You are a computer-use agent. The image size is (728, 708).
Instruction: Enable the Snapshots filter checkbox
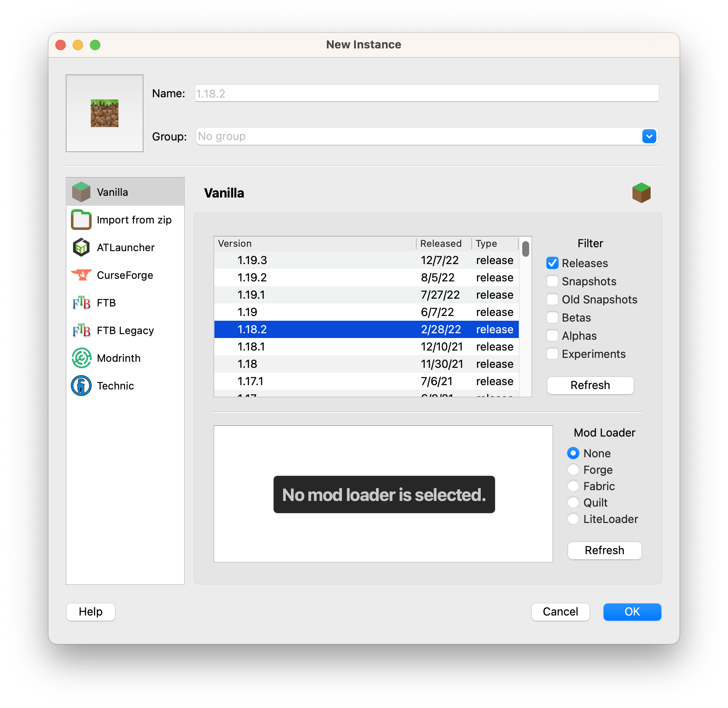click(x=552, y=281)
